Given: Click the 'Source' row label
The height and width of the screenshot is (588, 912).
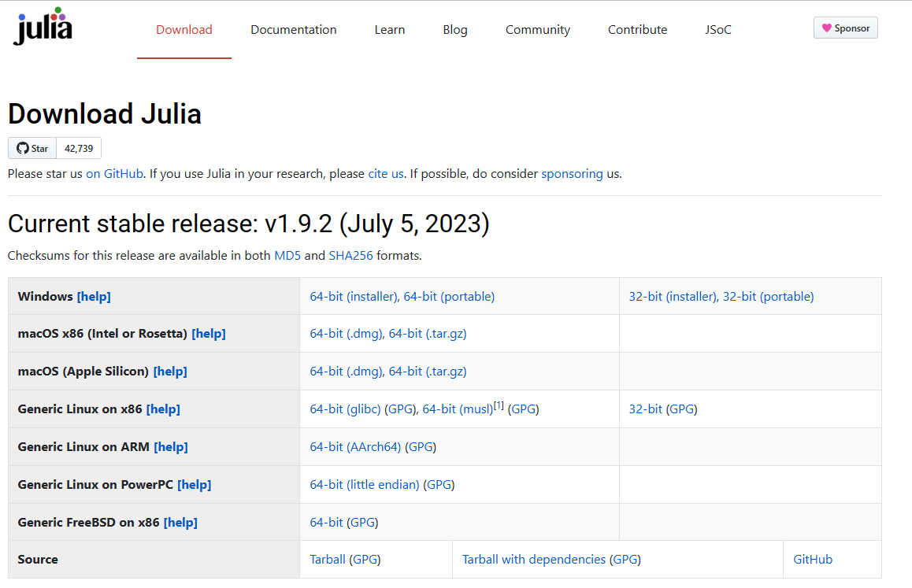Looking at the screenshot, I should point(38,560).
